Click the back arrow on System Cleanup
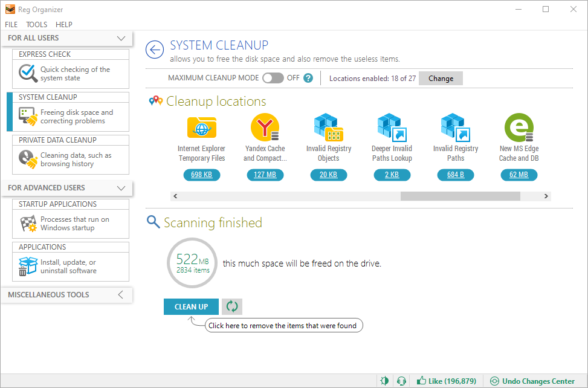 coord(154,50)
